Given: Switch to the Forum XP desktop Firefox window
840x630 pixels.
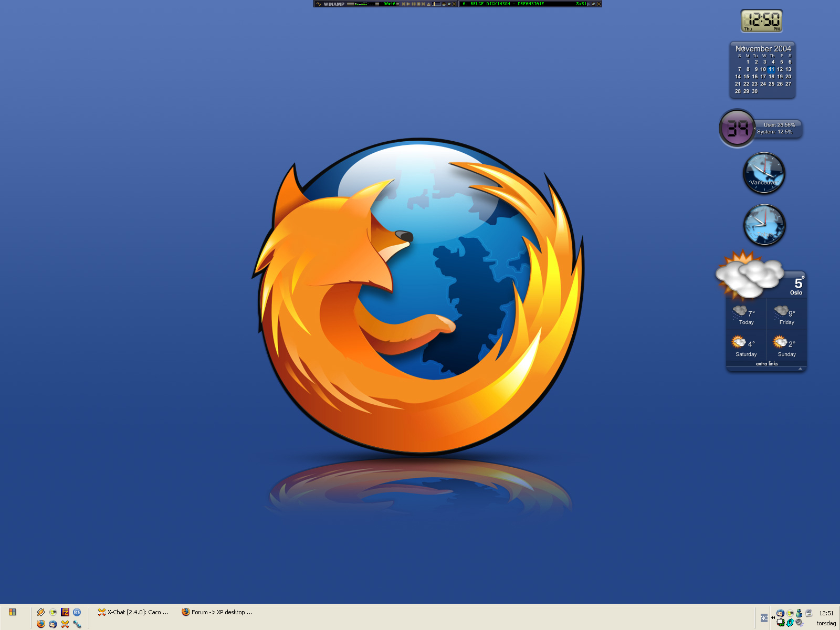Looking at the screenshot, I should 217,612.
